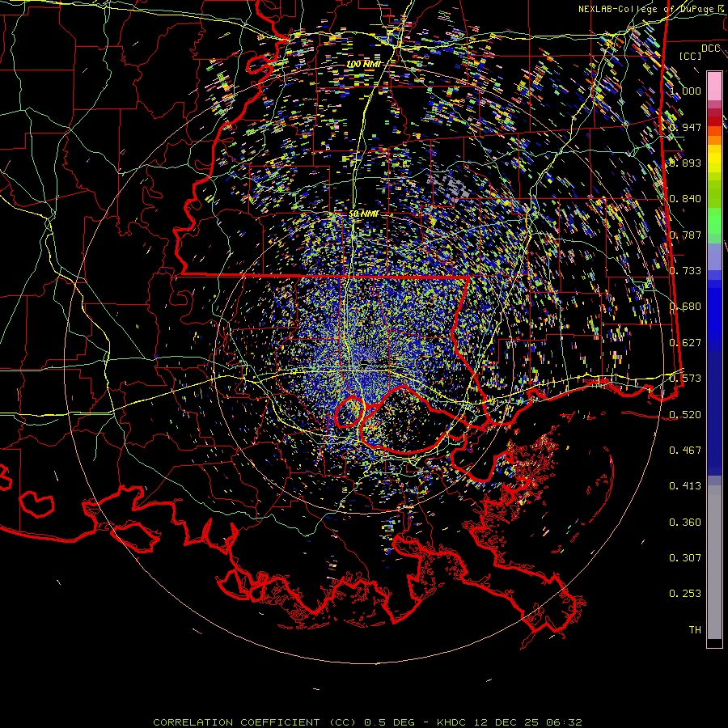
Task: Click the large gray color bar section
Action: (x=714, y=562)
